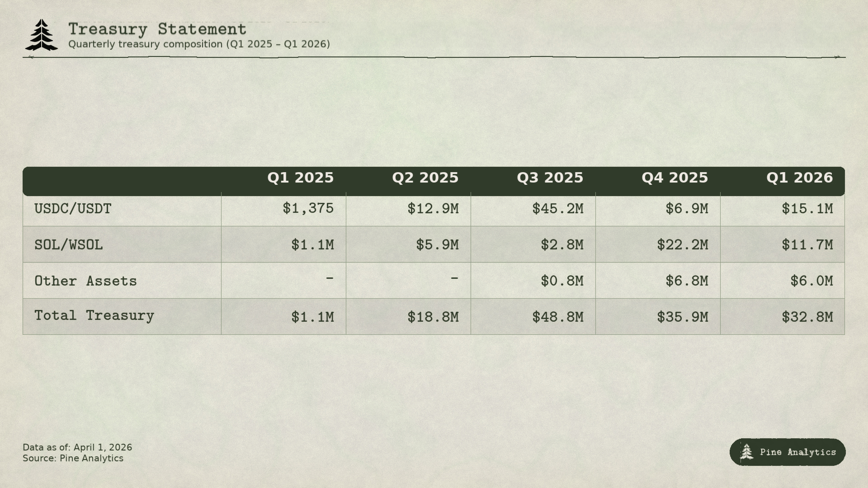Click the $48.8M Total Treasury cell

pos(558,317)
